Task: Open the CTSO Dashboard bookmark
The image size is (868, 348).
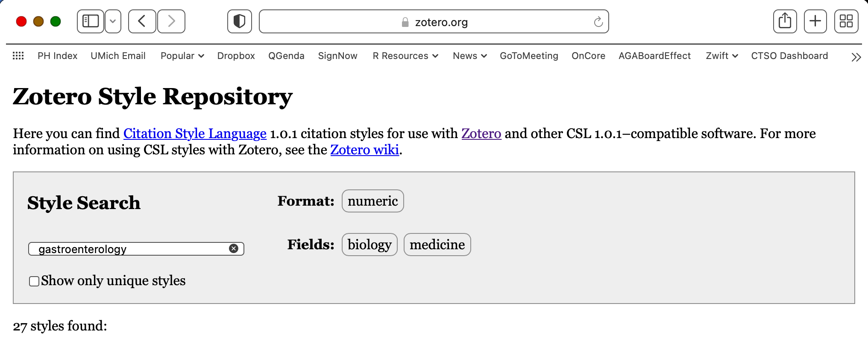Action: tap(789, 56)
